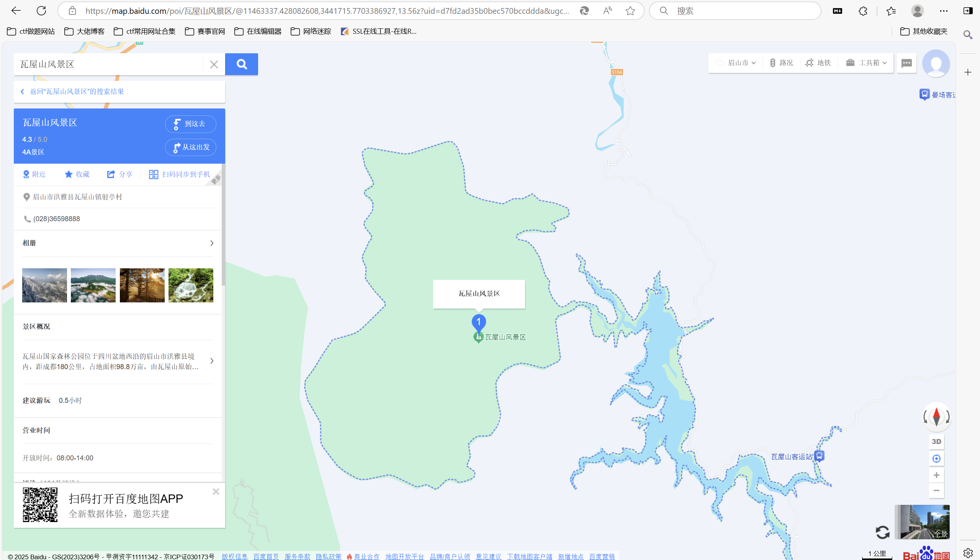Add place to 收藏 favorites
This screenshot has width=980, height=560.
click(x=77, y=174)
